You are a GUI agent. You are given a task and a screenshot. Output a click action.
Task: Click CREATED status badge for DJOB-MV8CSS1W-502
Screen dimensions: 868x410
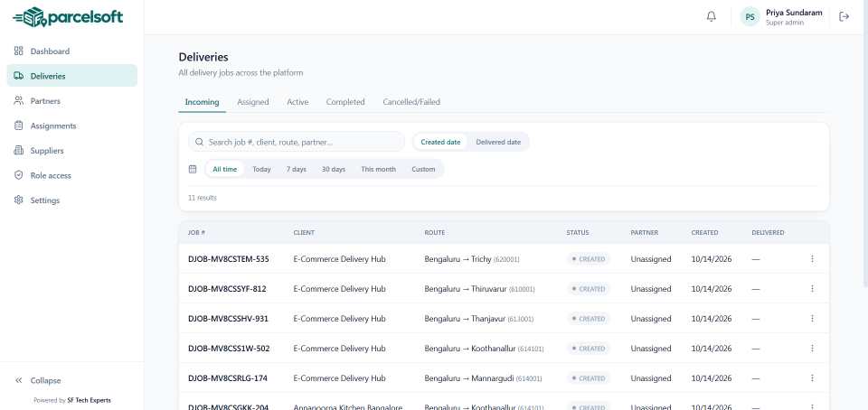point(589,348)
